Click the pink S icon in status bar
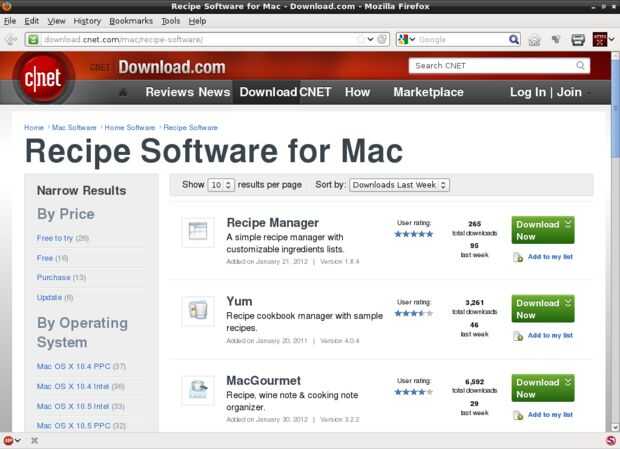620x449 pixels. [611, 440]
